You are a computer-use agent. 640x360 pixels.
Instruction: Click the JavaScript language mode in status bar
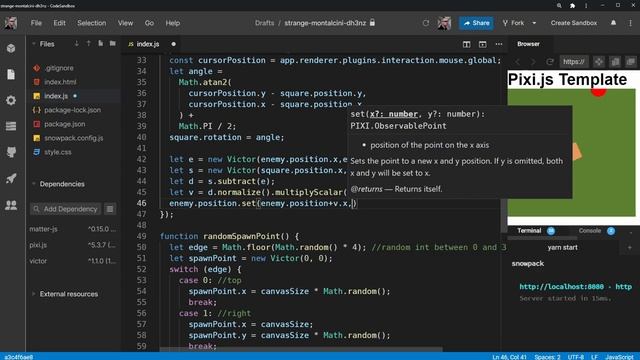click(x=619, y=357)
